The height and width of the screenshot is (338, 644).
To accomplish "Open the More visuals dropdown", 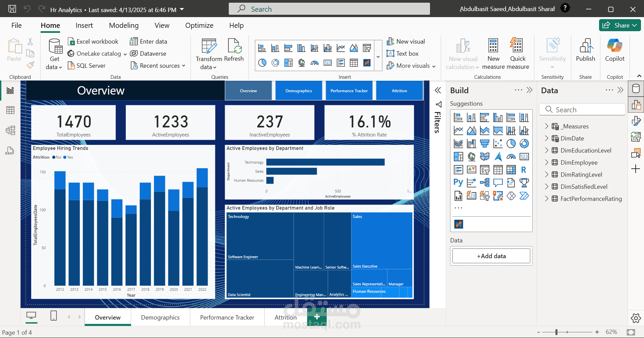I will click(x=411, y=66).
